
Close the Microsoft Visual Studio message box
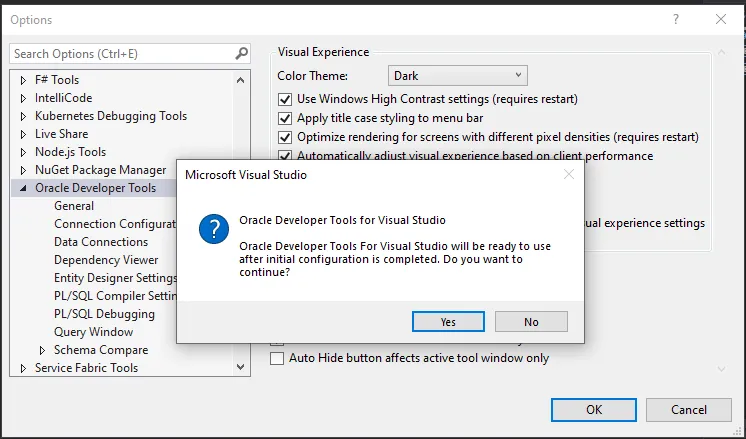tap(569, 175)
